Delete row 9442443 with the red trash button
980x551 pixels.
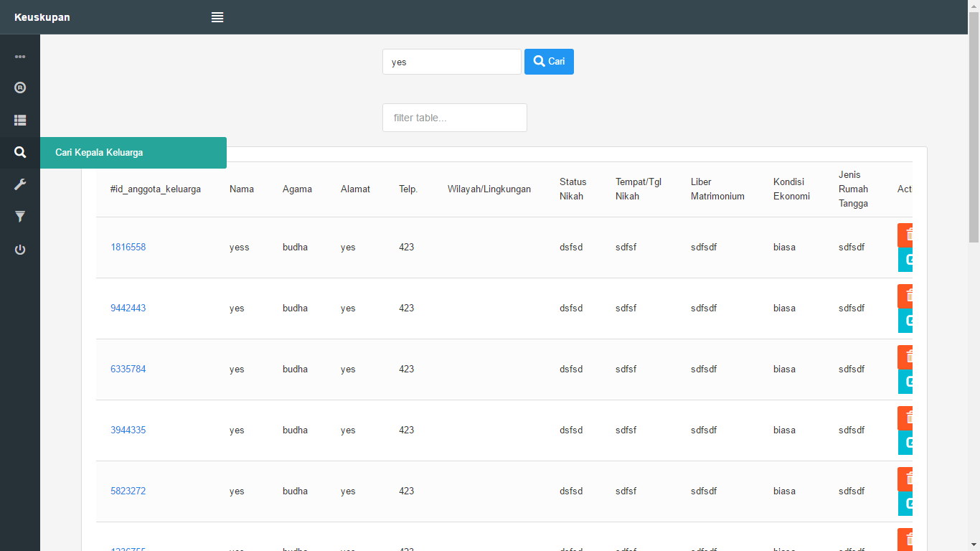[x=905, y=296]
